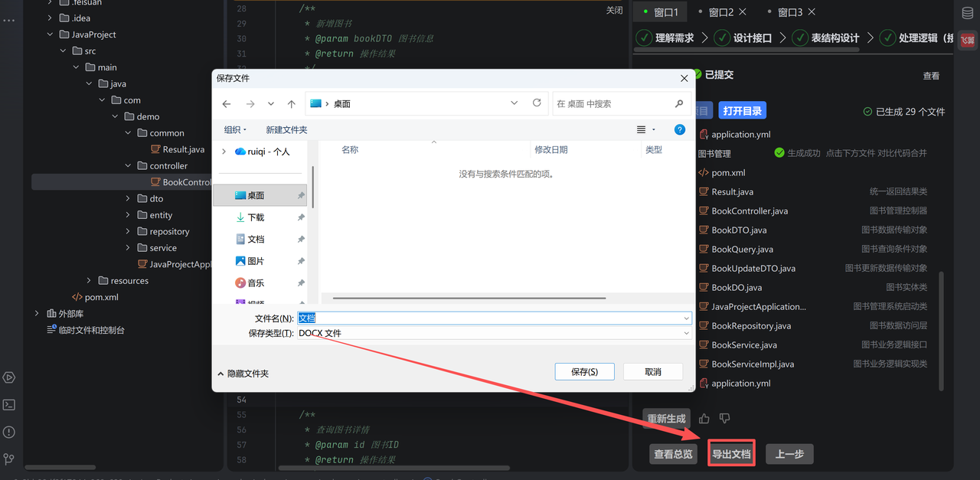Select the 表结构设计 step
This screenshot has width=980, height=480.
coord(826,38)
